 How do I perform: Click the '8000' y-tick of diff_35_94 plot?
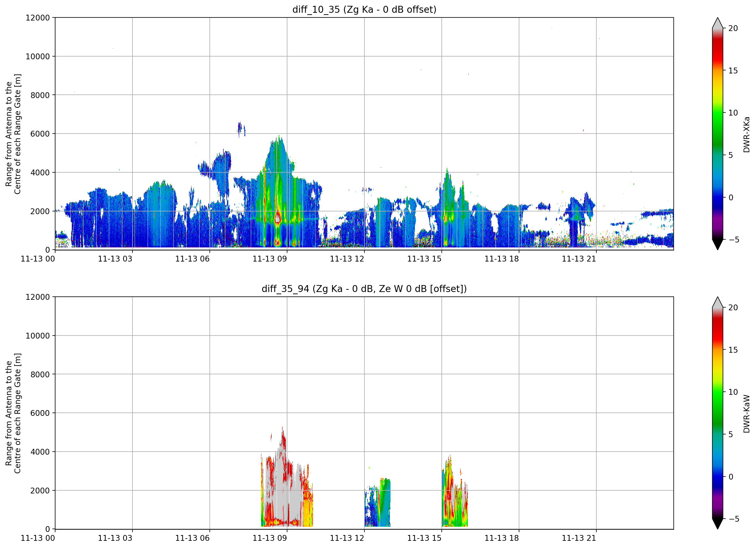pos(40,374)
